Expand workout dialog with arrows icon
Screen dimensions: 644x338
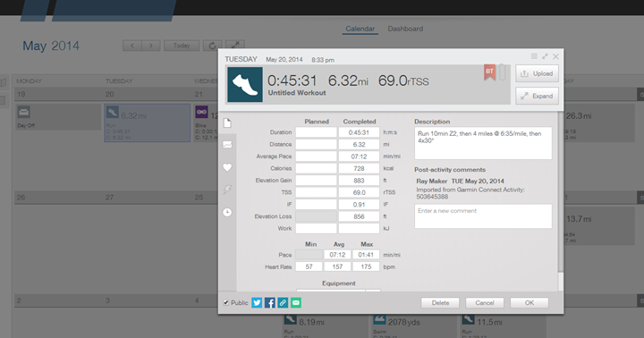[545, 56]
